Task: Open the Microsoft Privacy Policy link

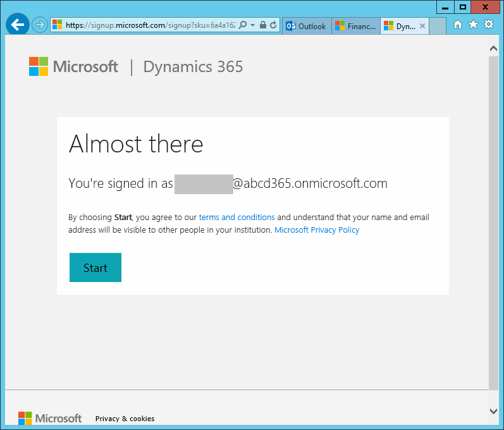Action: pos(317,230)
